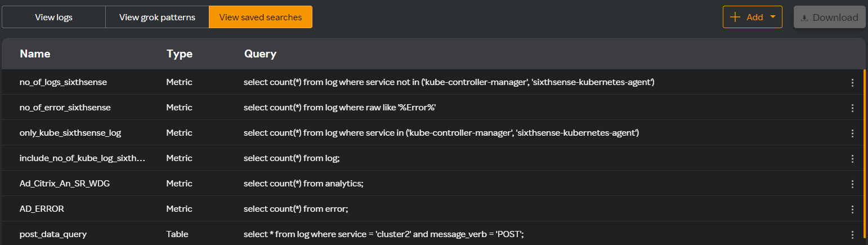Click the Download button
The height and width of the screenshot is (245, 868).
[829, 17]
